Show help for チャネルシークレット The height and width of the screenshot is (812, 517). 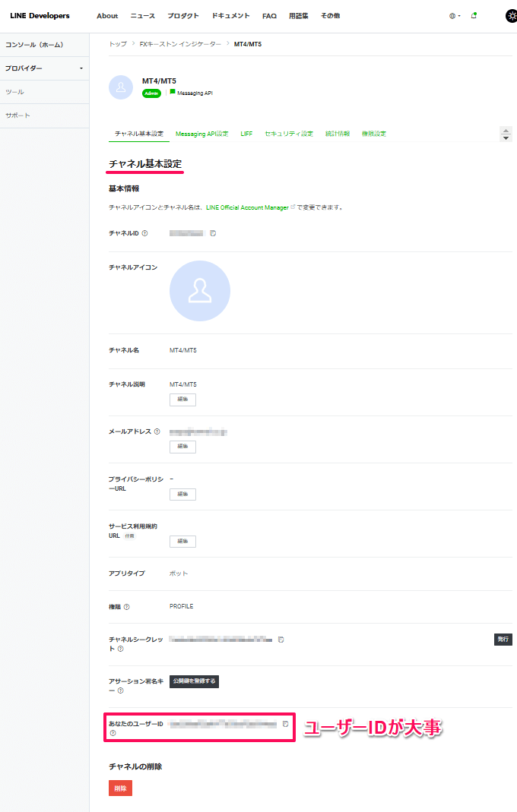tap(120, 649)
